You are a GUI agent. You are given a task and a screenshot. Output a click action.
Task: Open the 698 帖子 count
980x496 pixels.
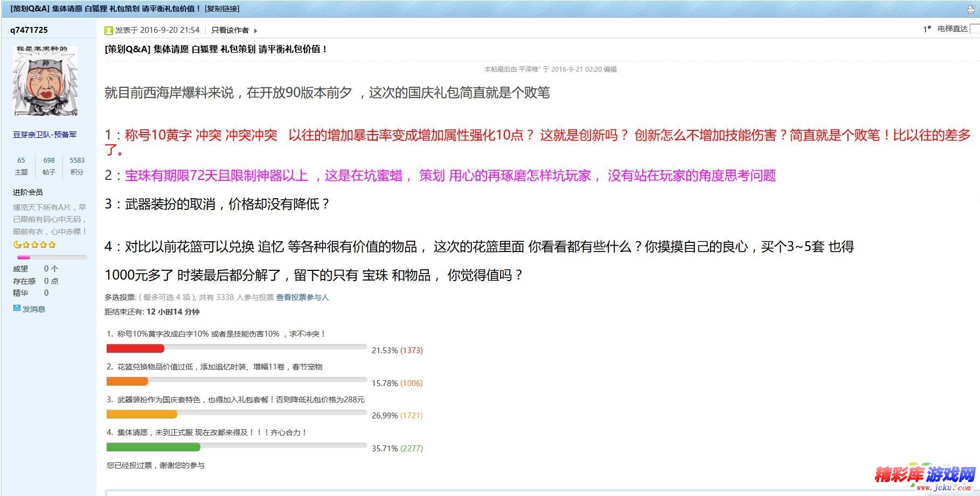[x=49, y=166]
